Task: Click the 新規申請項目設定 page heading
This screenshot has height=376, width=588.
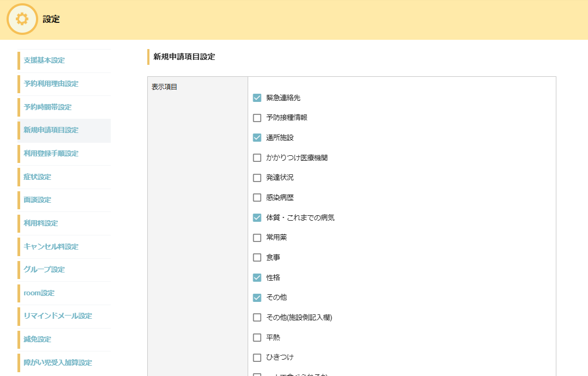Action: (x=184, y=57)
